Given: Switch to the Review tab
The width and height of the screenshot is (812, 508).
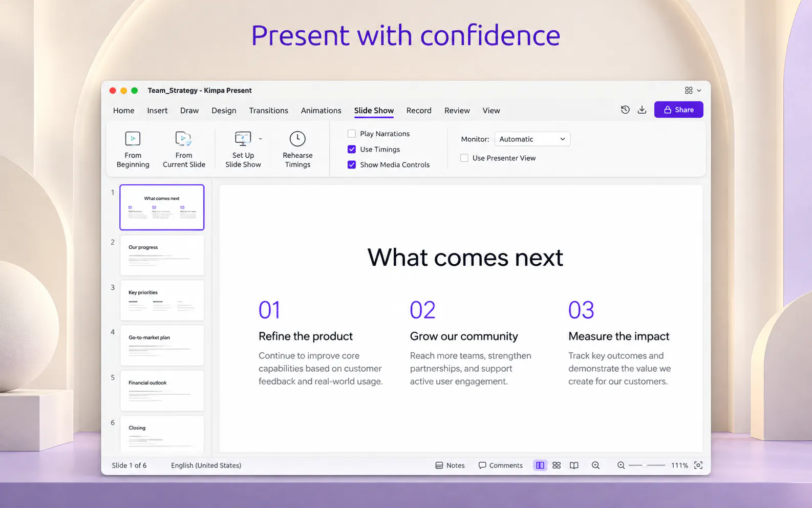Looking at the screenshot, I should tap(457, 110).
